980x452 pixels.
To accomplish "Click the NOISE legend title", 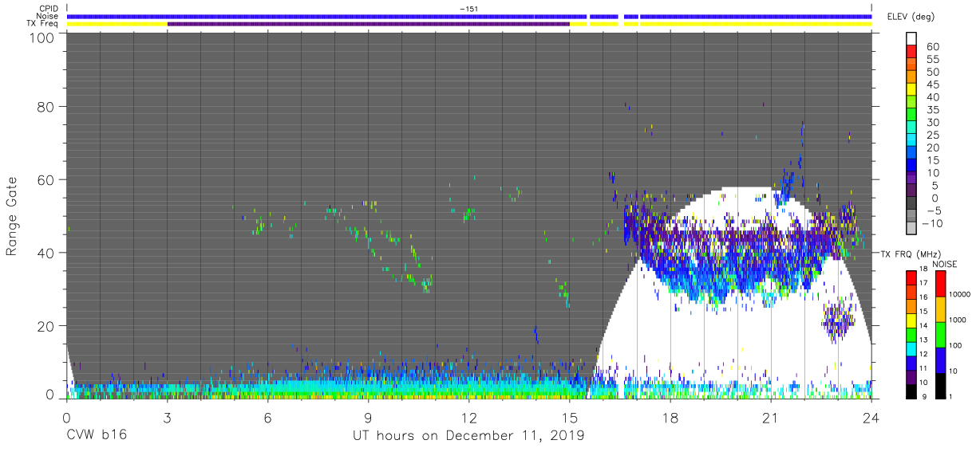I will tap(944, 264).
